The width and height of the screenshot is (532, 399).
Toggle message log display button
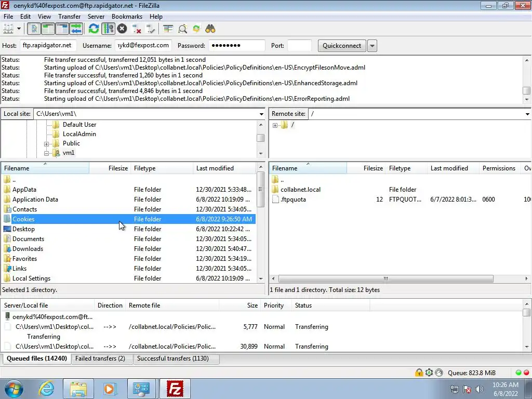(34, 29)
